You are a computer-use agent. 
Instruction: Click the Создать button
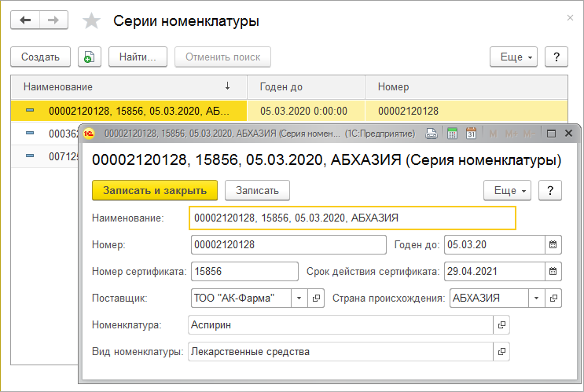coord(40,57)
